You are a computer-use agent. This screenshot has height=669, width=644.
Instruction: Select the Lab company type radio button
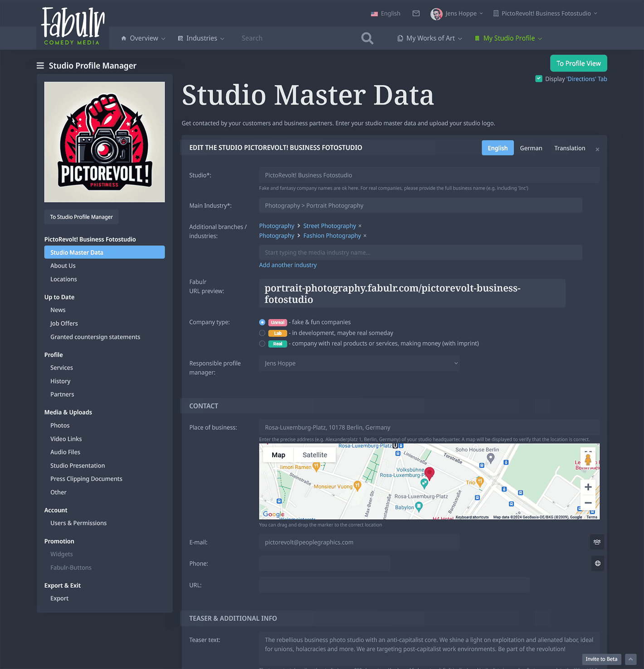(262, 333)
